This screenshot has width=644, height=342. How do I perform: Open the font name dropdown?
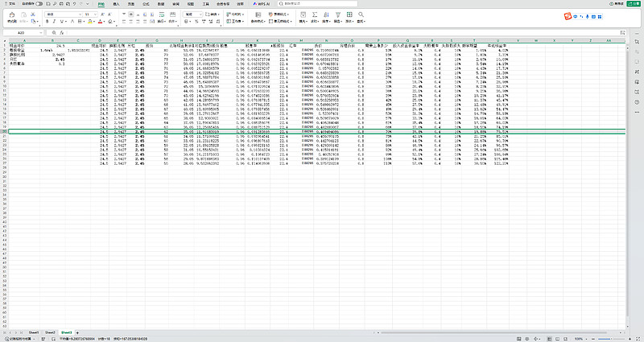[60, 14]
